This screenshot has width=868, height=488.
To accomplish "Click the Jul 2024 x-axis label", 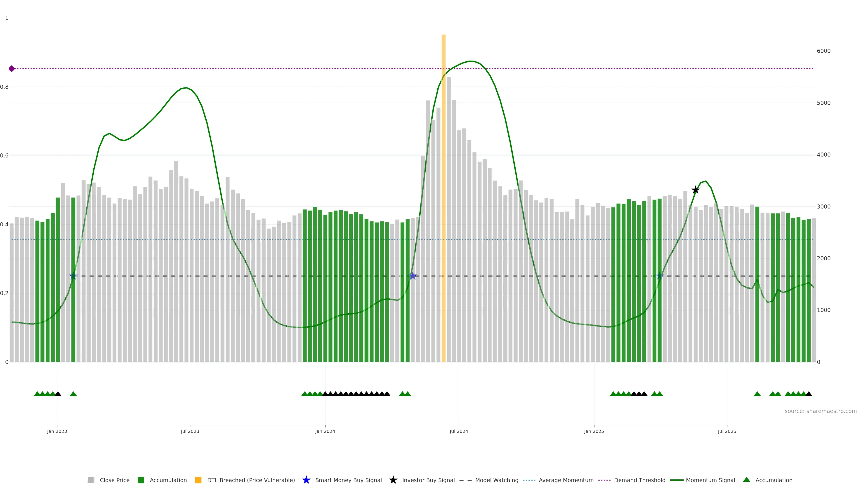I will (459, 431).
